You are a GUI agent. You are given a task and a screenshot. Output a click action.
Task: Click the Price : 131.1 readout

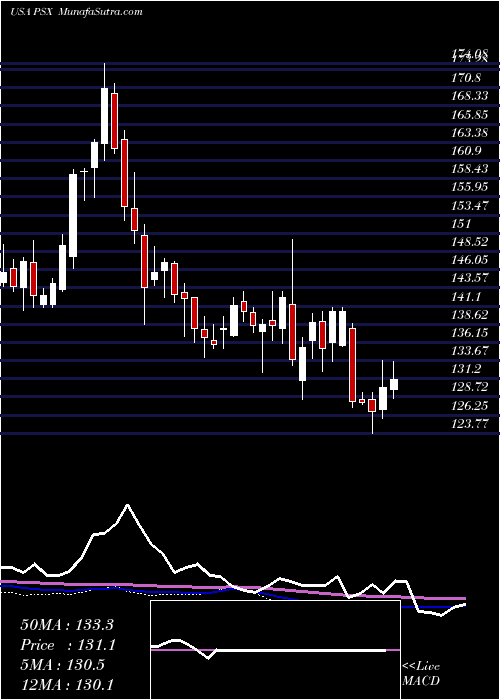click(68, 645)
